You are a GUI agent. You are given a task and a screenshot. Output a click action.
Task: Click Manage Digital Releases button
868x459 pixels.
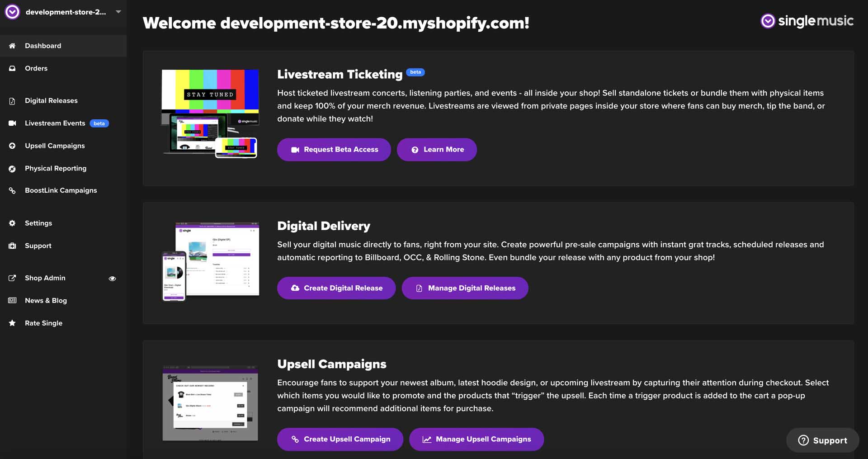[x=465, y=288]
